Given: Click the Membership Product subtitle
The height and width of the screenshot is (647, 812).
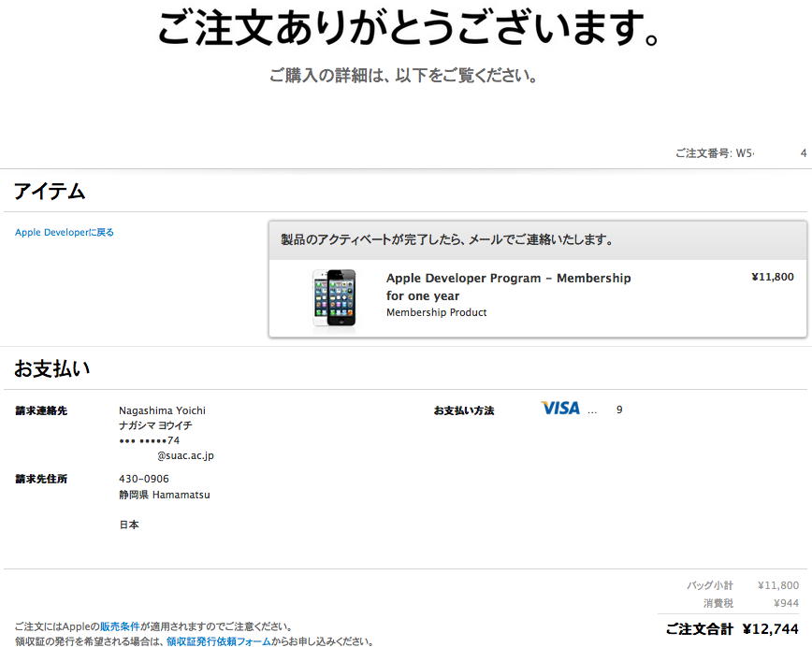Looking at the screenshot, I should click(436, 312).
